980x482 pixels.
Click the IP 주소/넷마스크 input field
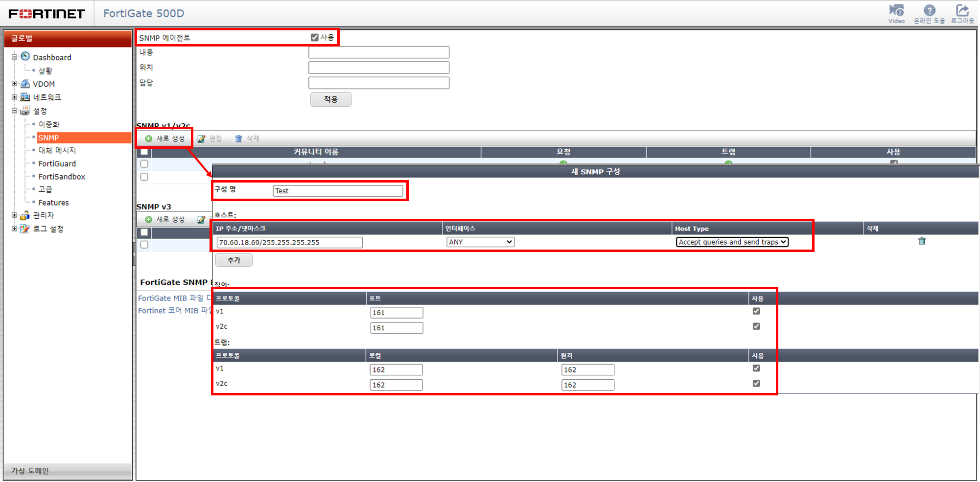coord(290,242)
